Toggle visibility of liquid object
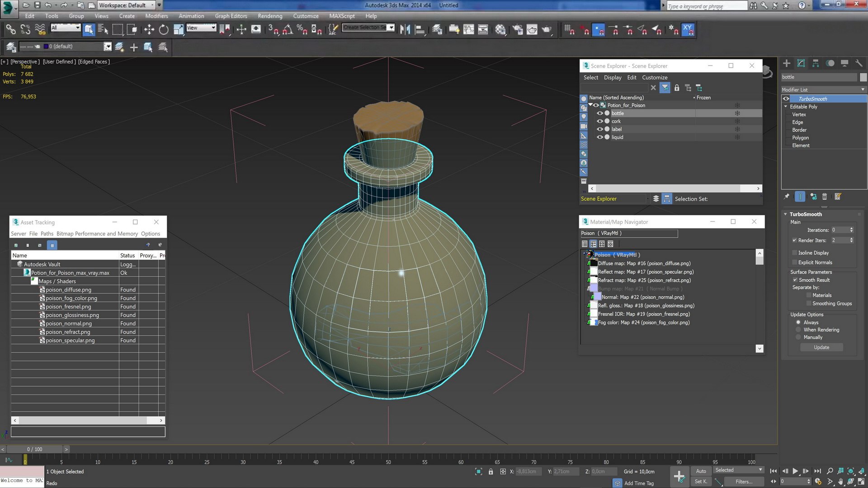The image size is (868, 488). [x=599, y=136]
